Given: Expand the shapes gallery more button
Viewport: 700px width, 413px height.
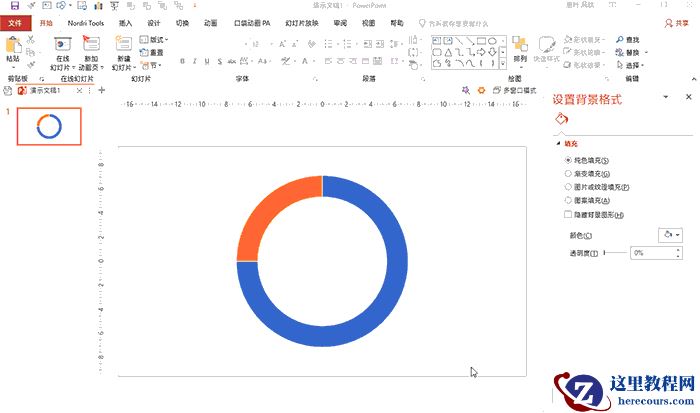Looking at the screenshot, I should pyautogui.click(x=503, y=63).
